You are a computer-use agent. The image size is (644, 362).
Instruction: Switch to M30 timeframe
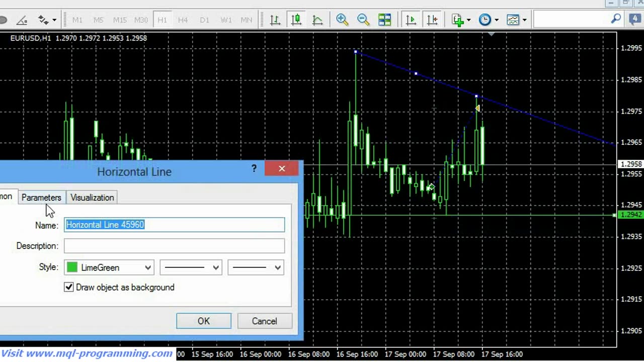[x=141, y=20]
